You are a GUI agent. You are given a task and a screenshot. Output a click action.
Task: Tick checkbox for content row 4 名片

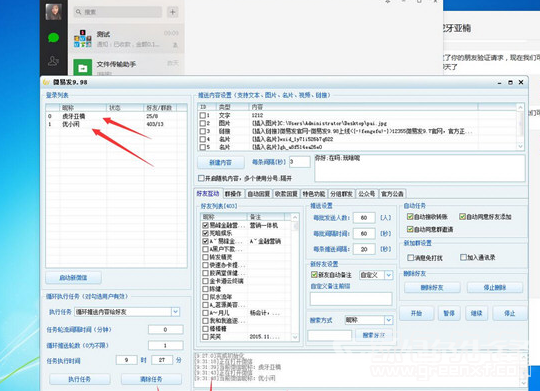203,139
